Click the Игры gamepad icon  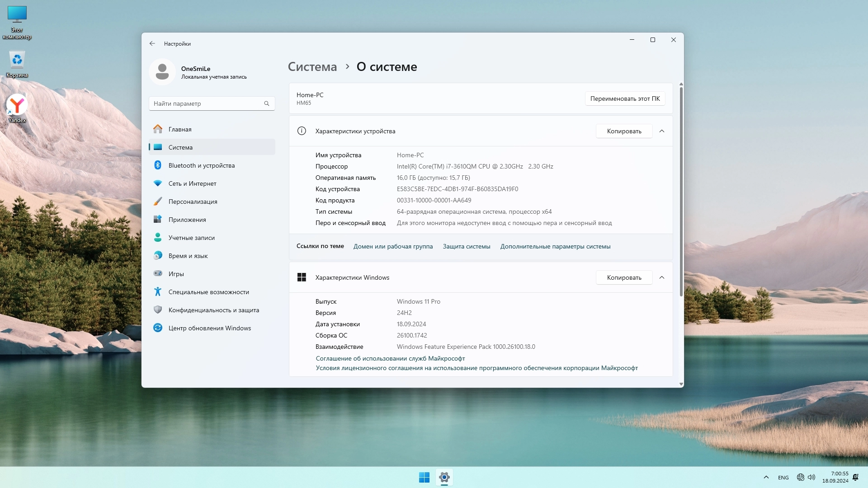pyautogui.click(x=158, y=273)
